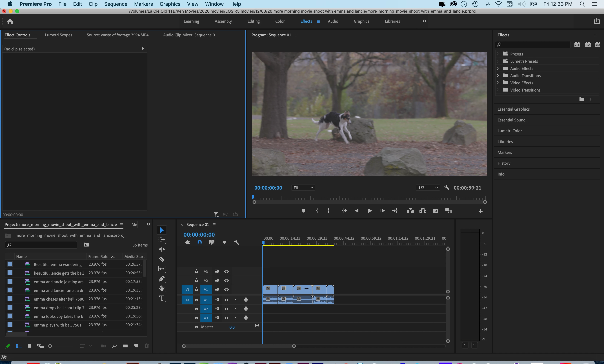Viewport: 604px width, 364px height.
Task: Select the Hand tool
Action: [162, 288]
